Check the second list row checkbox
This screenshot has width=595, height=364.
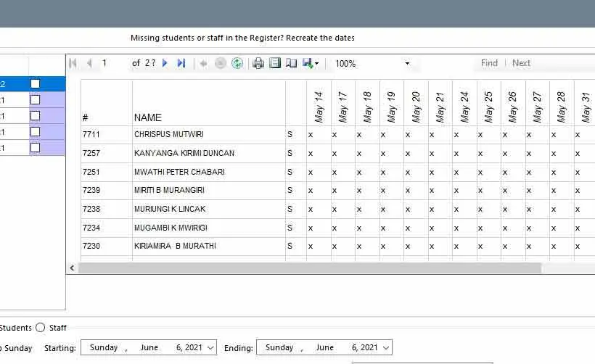35,100
